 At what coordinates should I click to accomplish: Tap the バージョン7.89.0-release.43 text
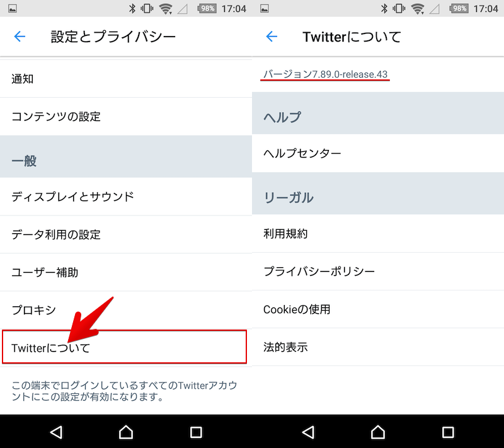(325, 74)
